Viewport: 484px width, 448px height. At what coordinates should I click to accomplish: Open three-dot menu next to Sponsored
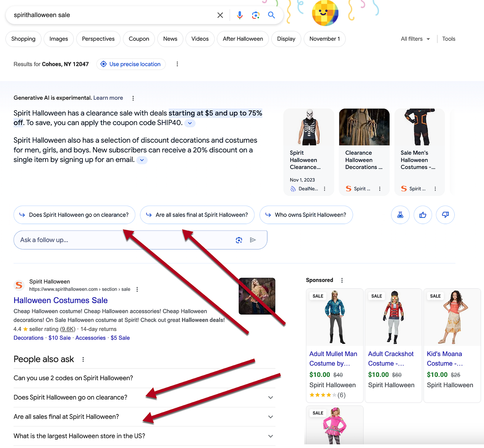(342, 280)
